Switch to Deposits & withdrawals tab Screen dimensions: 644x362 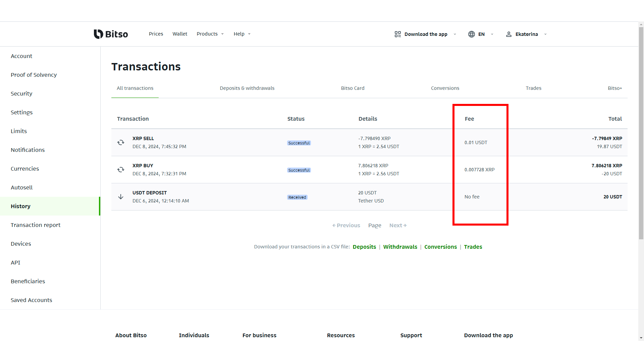tap(247, 88)
